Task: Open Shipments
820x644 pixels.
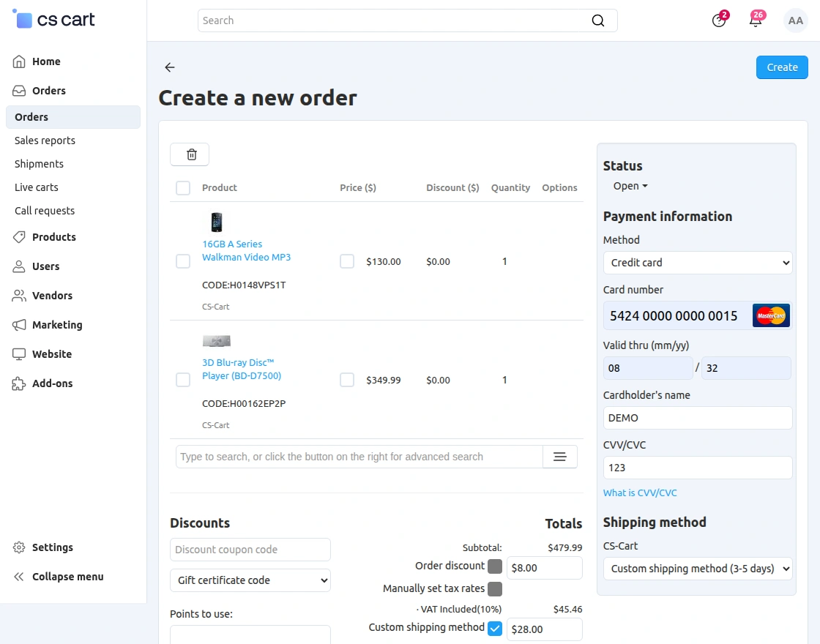Action: tap(40, 164)
